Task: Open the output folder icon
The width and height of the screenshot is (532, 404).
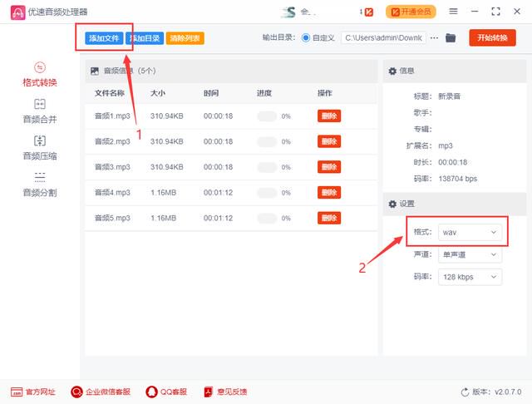Action: [x=451, y=37]
